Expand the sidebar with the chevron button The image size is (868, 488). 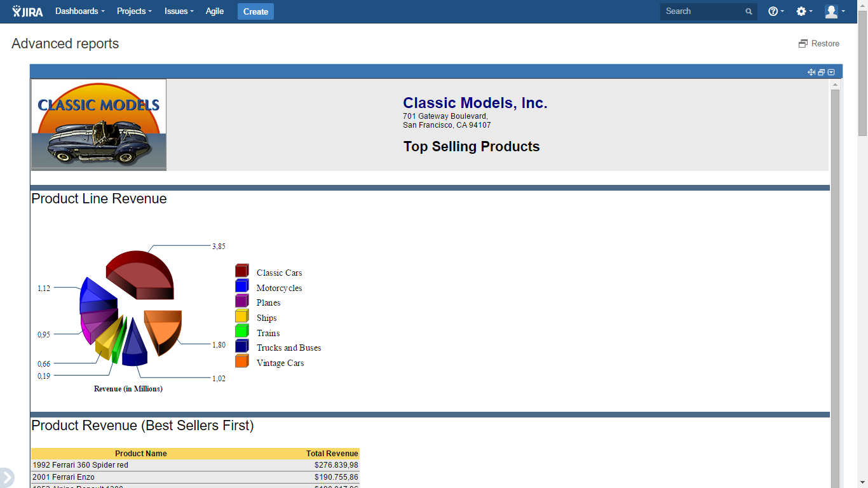pos(6,477)
